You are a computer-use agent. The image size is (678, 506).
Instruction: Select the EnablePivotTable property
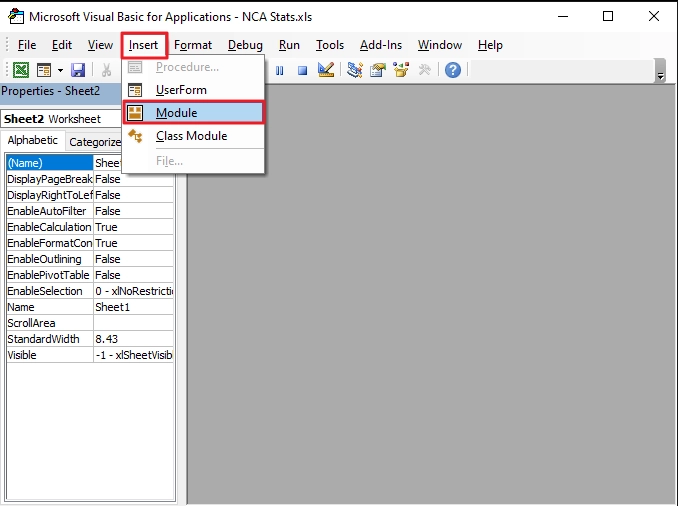tap(49, 275)
